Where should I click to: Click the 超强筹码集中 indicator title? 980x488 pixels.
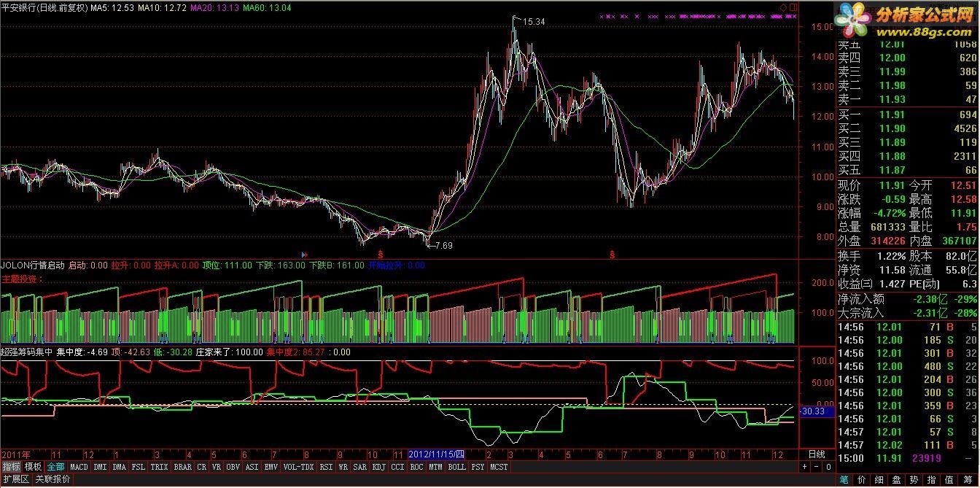pyautogui.click(x=27, y=352)
